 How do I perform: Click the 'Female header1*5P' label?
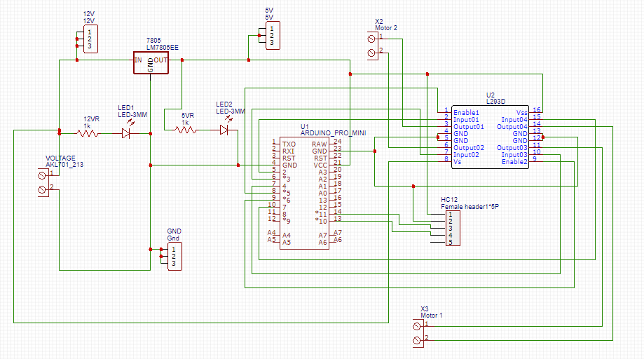(x=470, y=207)
